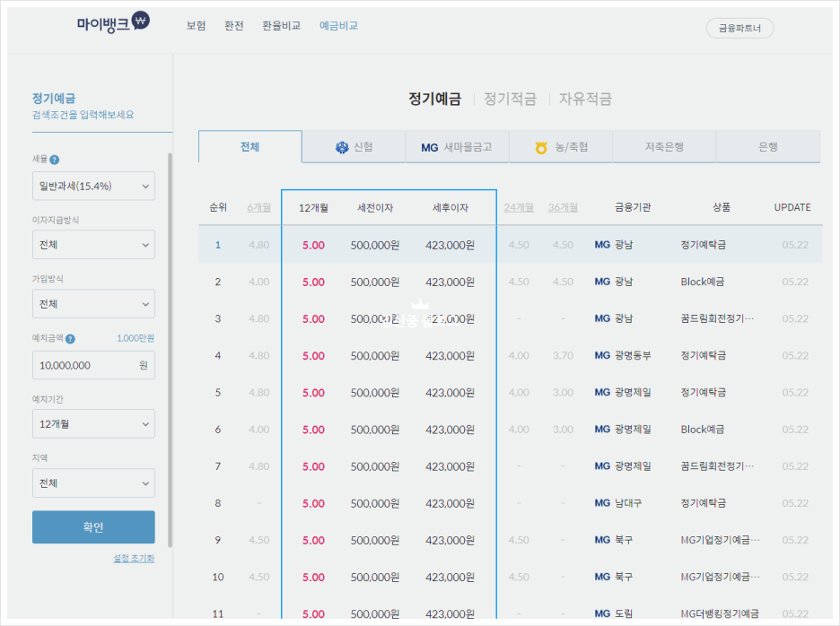The image size is (840, 626).
Task: Open the 환율비교 menu
Action: [281, 26]
